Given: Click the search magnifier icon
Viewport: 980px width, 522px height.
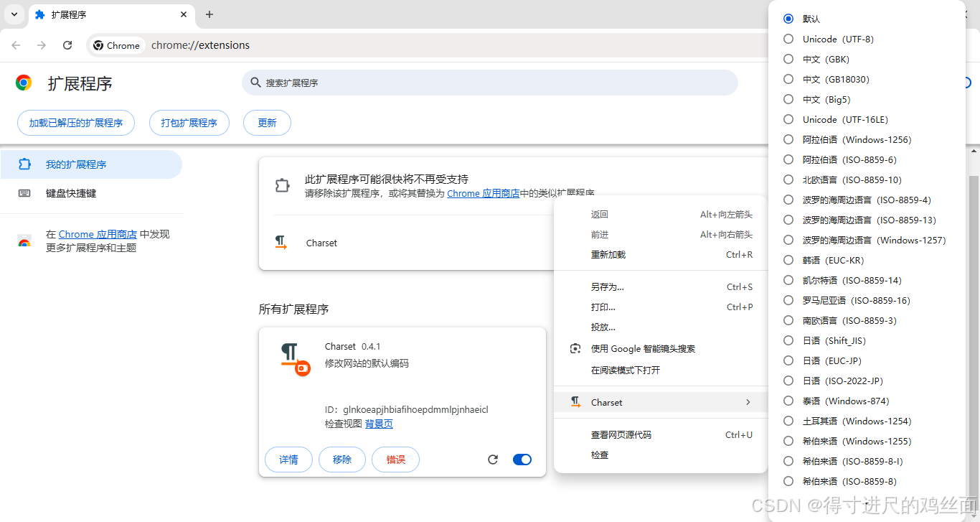Looking at the screenshot, I should (x=255, y=83).
